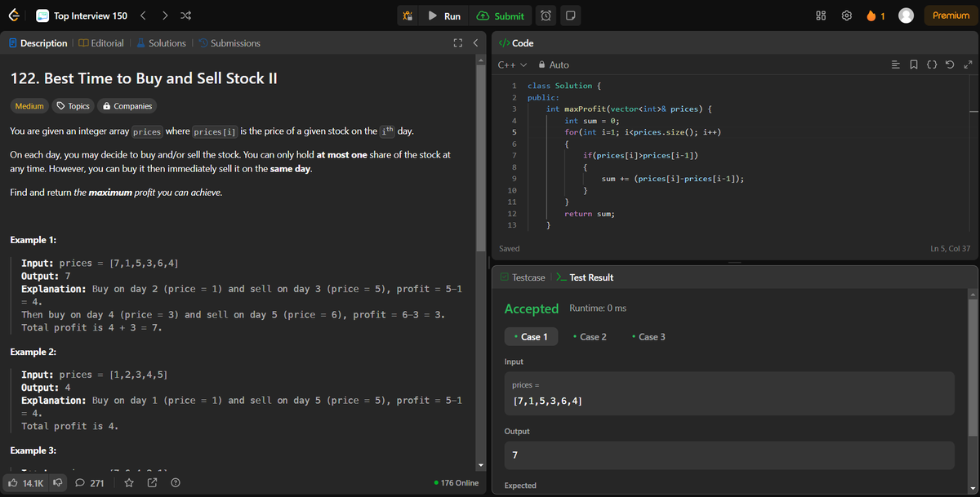
Task: Click the problem title heading
Action: click(x=144, y=78)
